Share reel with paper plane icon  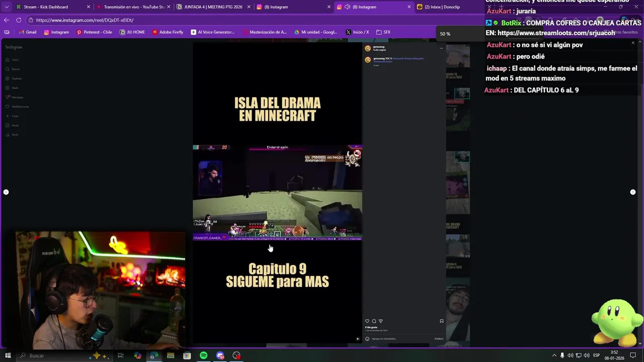[x=380, y=321]
